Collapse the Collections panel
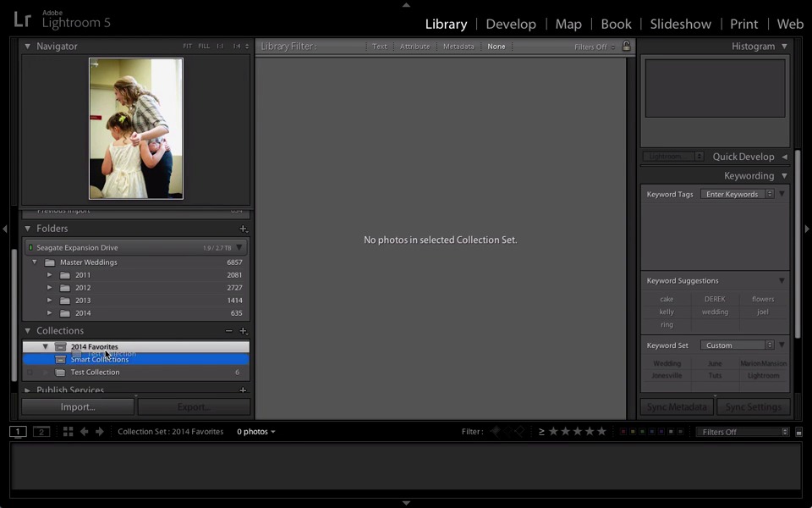This screenshot has width=812, height=508. tap(27, 331)
